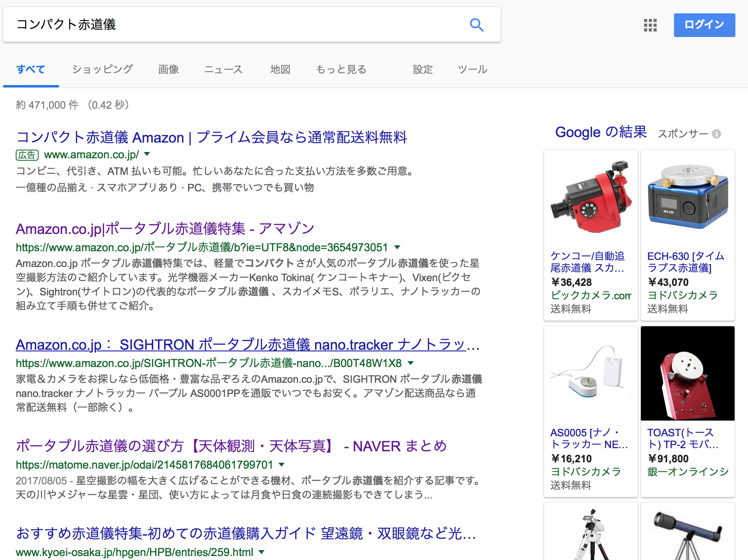748x560 pixels.
Task: Focus the search box containing コンパクト赤道儀
Action: (x=236, y=24)
